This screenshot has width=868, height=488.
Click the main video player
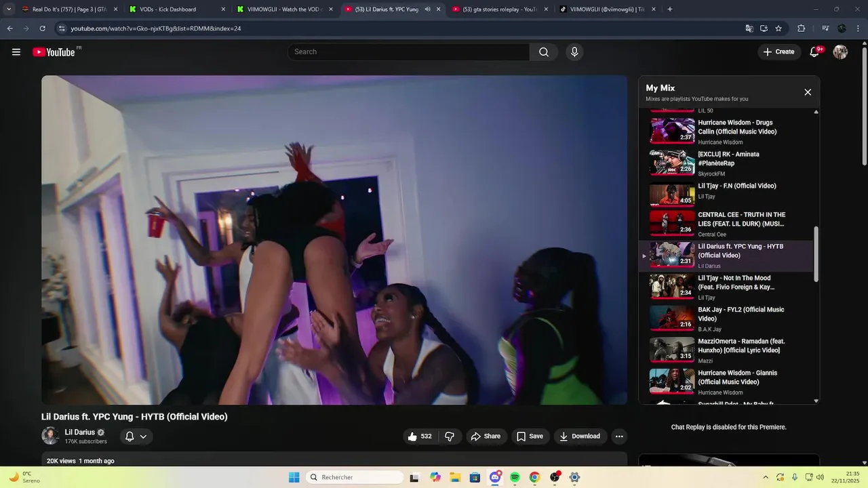pyautogui.click(x=334, y=240)
